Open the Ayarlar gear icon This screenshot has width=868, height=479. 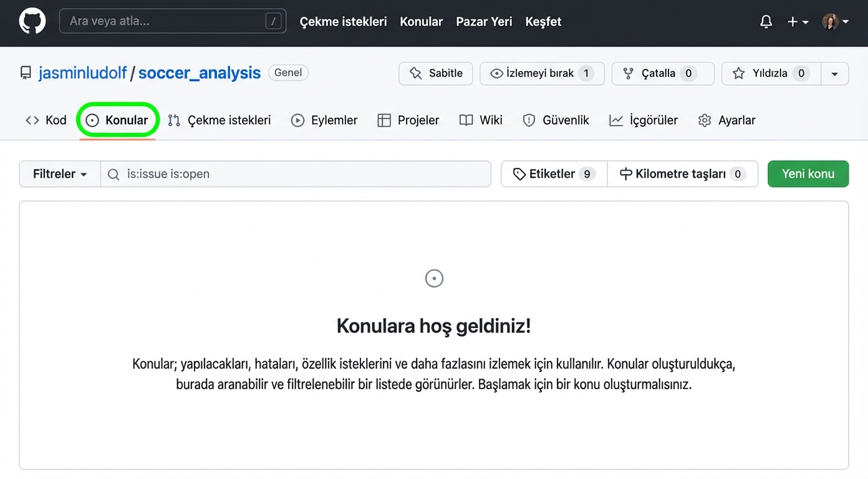(x=704, y=120)
